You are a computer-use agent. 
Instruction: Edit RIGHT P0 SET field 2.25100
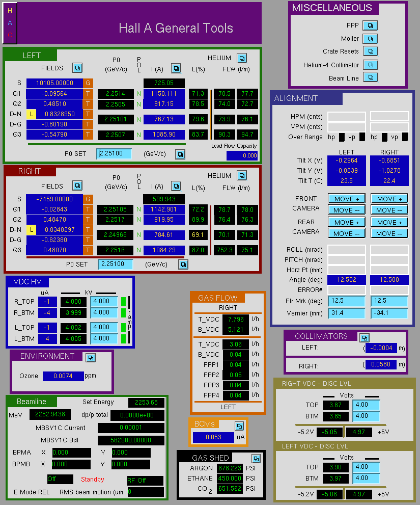tap(116, 264)
